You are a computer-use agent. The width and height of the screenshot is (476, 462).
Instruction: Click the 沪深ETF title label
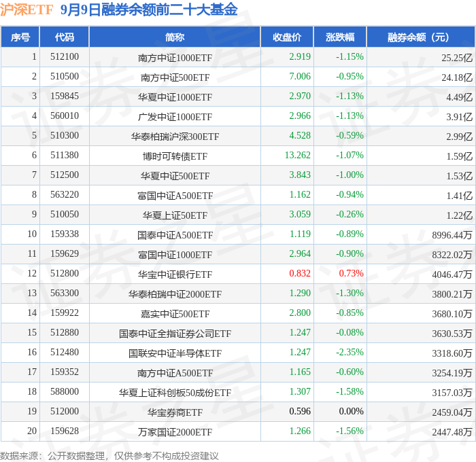(x=27, y=10)
